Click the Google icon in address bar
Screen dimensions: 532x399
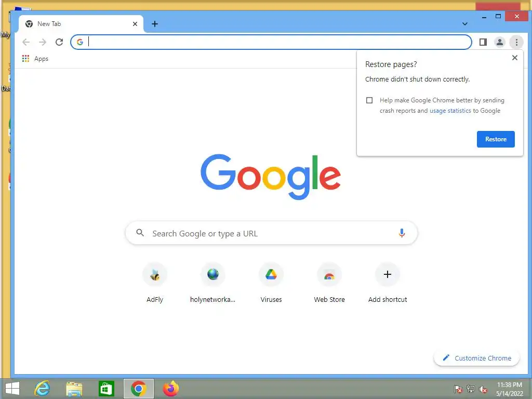(x=80, y=42)
